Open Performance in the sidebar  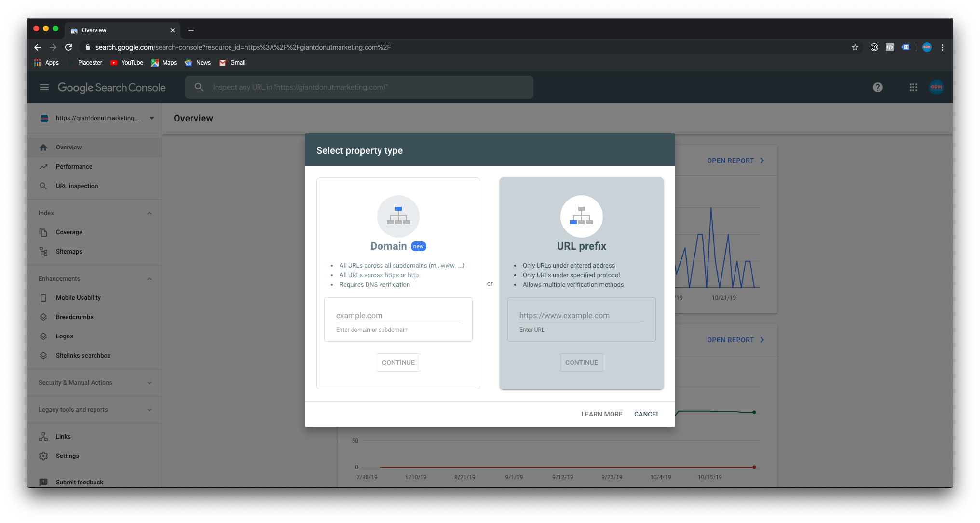[74, 167]
